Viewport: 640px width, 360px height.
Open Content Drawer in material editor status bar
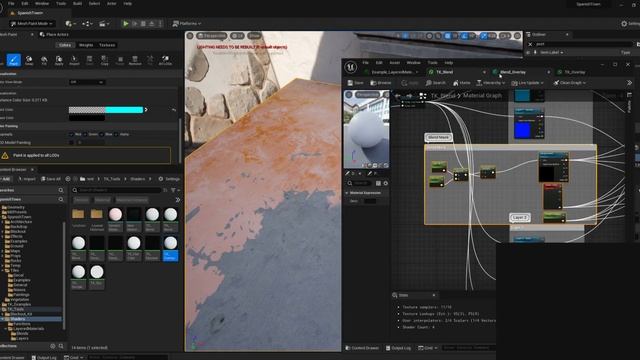click(362, 348)
